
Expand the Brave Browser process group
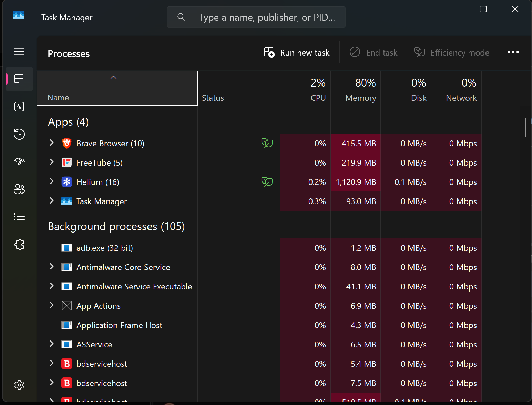click(x=52, y=142)
